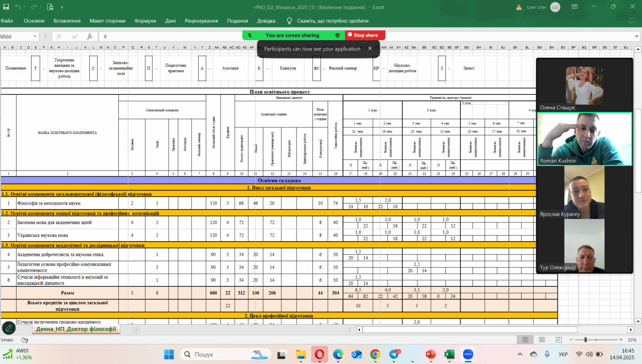Open the Рецензування ribbon tab
Viewport: 642px width, 364px height.
[201, 21]
